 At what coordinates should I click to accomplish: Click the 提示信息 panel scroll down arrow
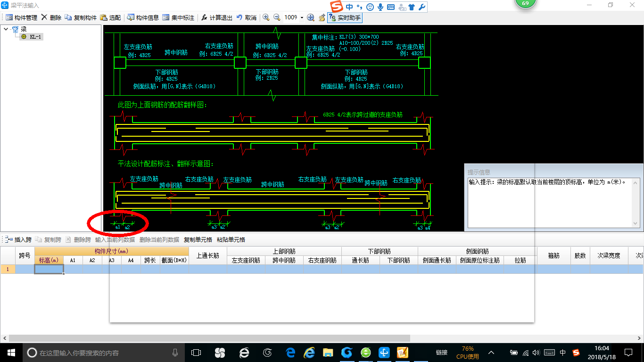636,223
